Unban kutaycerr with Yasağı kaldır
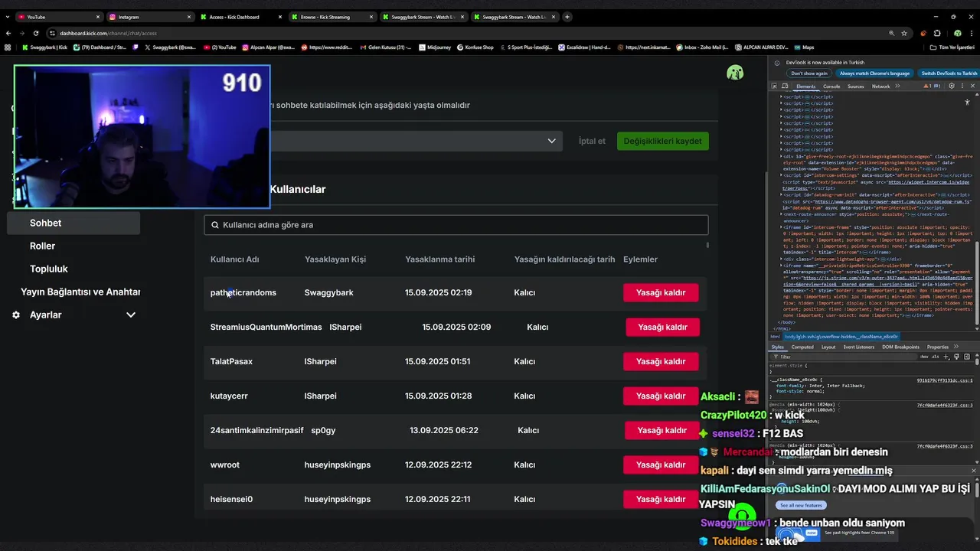This screenshot has height=551, width=980. (x=661, y=396)
